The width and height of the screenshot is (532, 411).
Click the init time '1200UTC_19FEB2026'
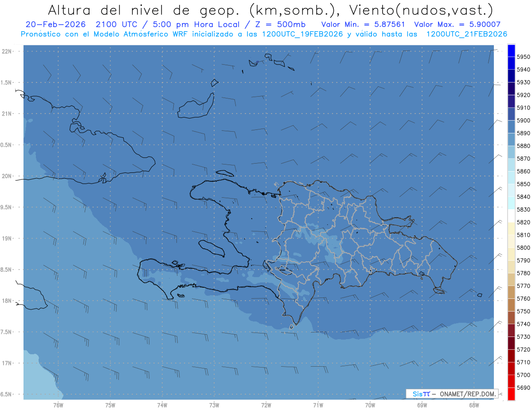coord(303,34)
